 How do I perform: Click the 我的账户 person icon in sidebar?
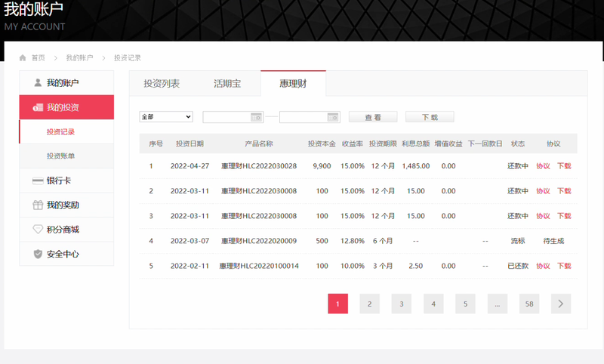tap(38, 83)
